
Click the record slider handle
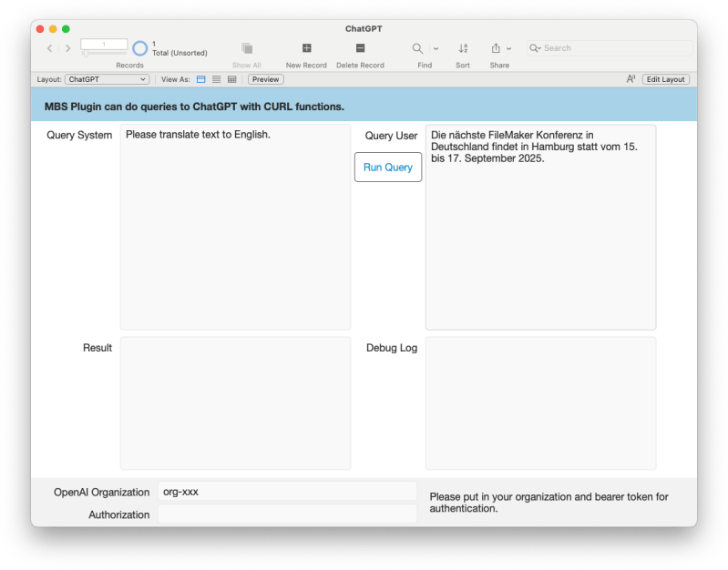86,54
